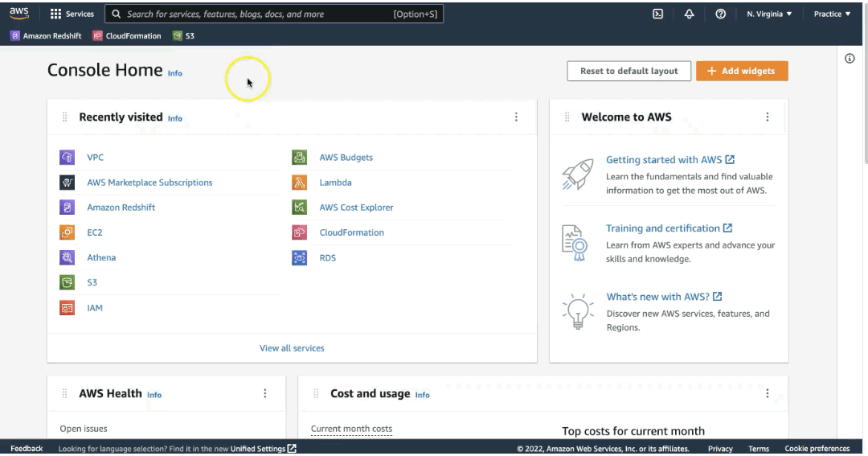This screenshot has height=456, width=868.
Task: Grab the Cost and usage drag handle
Action: point(316,393)
